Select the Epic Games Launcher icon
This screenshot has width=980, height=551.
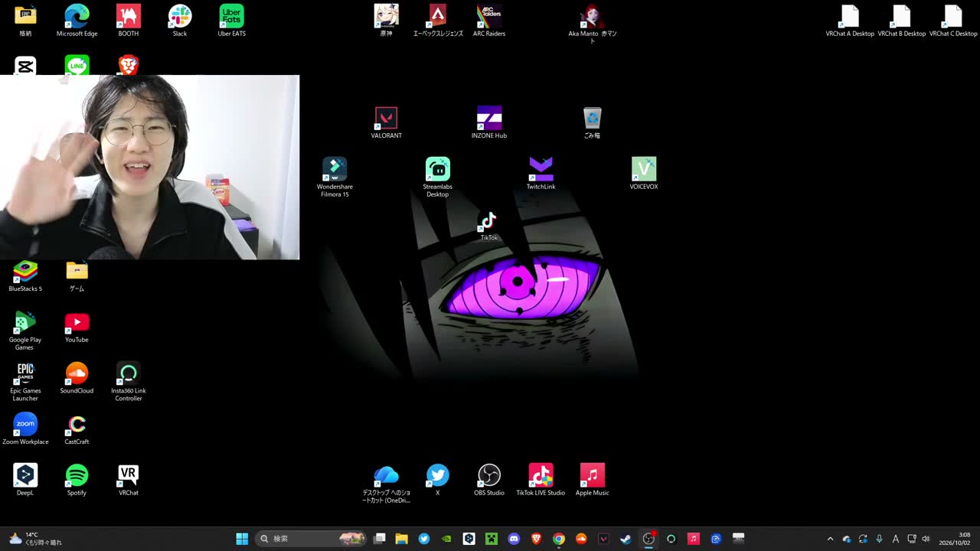coord(25,381)
